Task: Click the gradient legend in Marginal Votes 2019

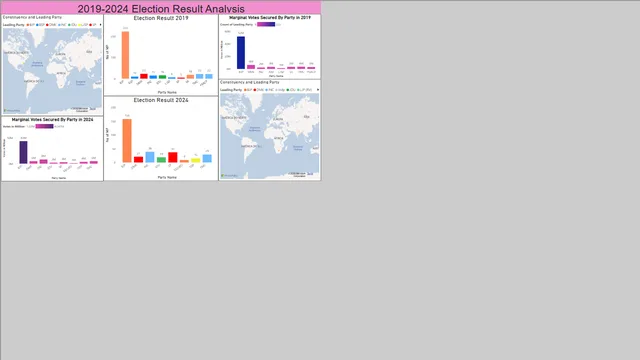Action: tap(266, 24)
